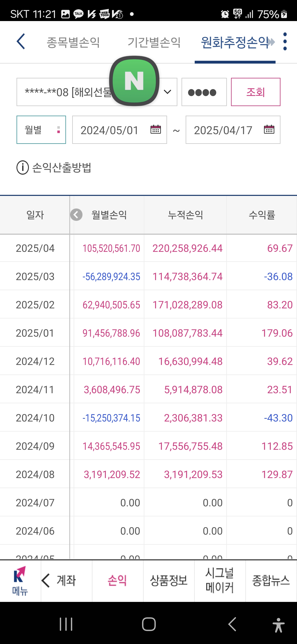Tap the double-arrow tab scroll indicator

271,42
